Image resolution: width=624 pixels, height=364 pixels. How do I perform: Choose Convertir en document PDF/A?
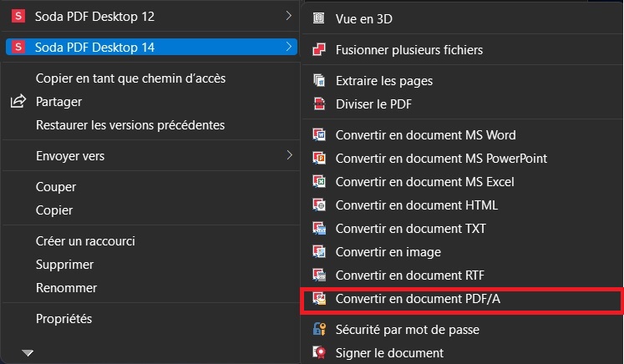coord(462,299)
